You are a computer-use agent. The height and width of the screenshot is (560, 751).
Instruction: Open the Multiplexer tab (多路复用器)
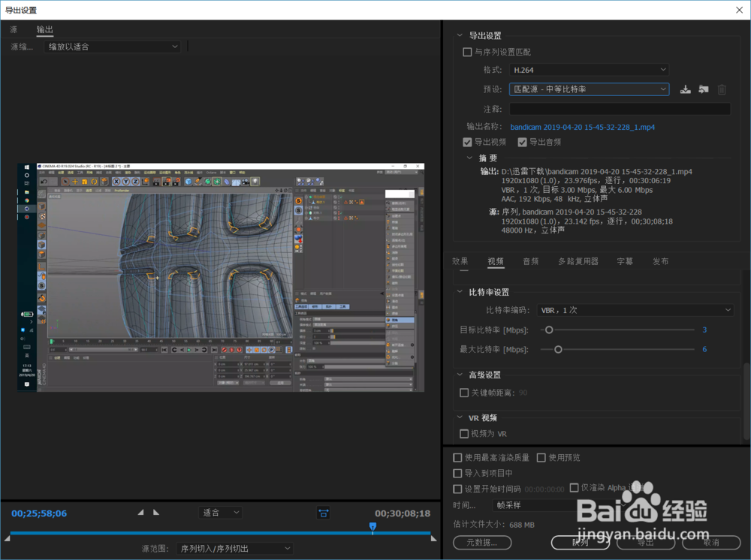[x=578, y=261]
